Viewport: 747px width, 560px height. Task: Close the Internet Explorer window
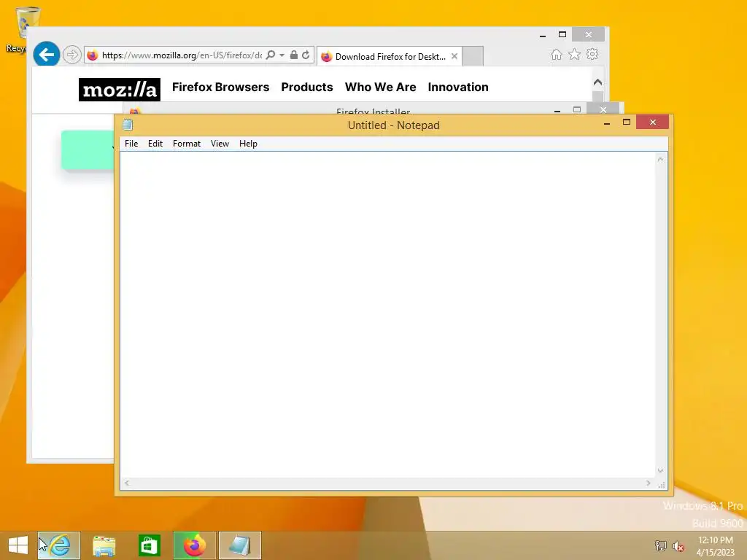click(x=589, y=35)
